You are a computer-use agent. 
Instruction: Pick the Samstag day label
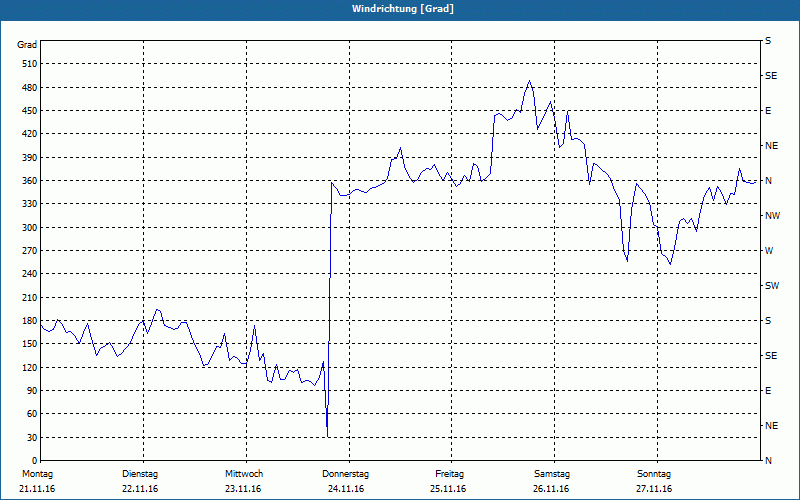(x=552, y=474)
